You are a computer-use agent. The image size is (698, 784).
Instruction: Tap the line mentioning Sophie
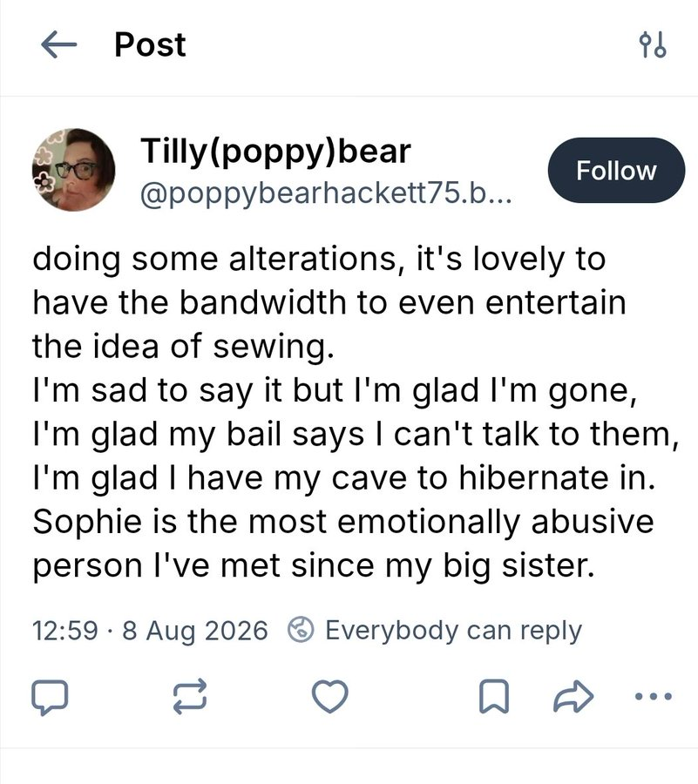pos(343,522)
